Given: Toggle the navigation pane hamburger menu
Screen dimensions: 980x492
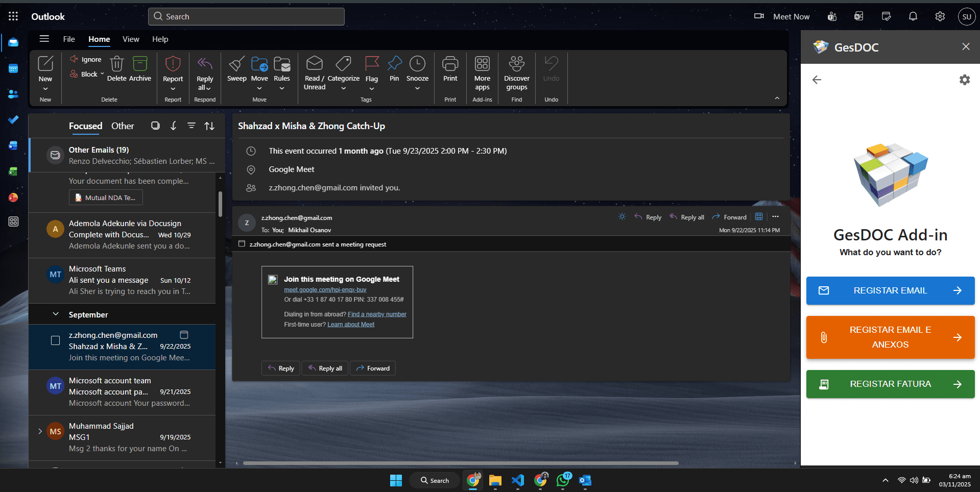Looking at the screenshot, I should (44, 39).
